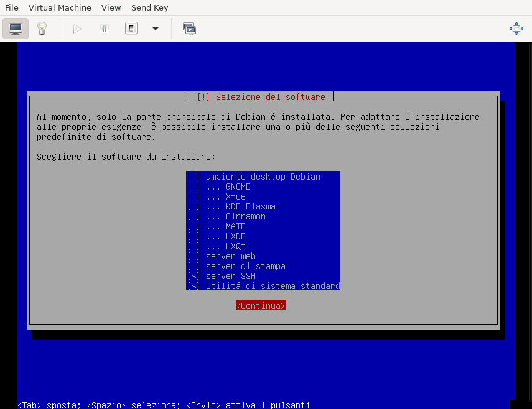Open virtual hardware details lightbulb icon
This screenshot has width=532, height=409.
pos(42,29)
